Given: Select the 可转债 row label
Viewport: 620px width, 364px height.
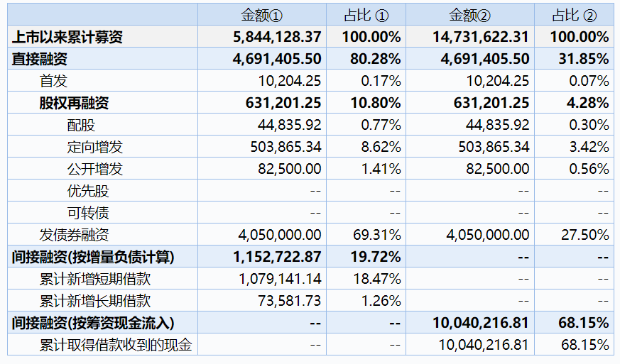Looking at the screenshot, I should pyautogui.click(x=88, y=213).
